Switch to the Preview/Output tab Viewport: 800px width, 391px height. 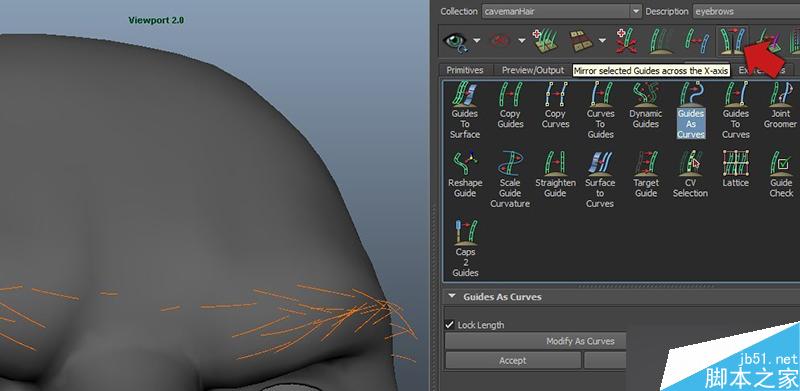click(x=533, y=70)
